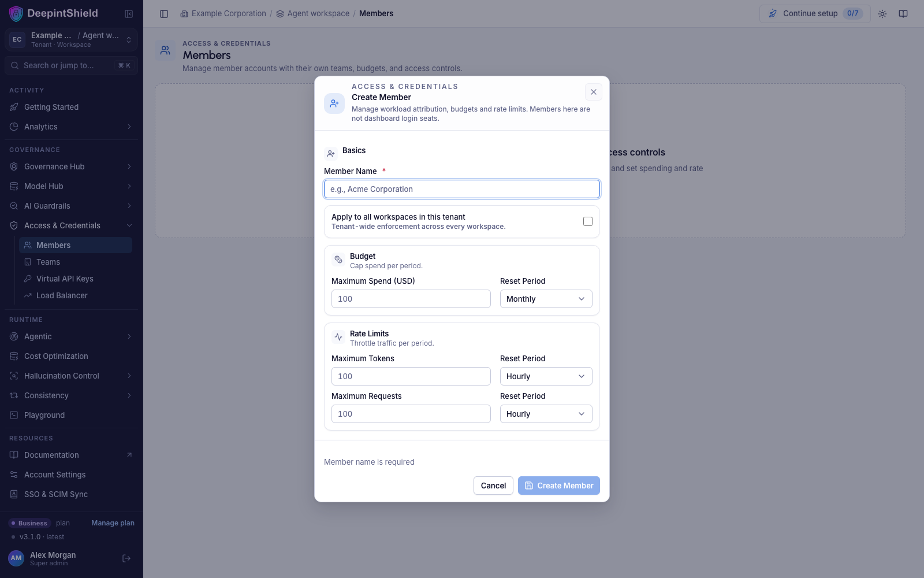Image resolution: width=924 pixels, height=578 pixels.
Task: Click the Teams icon in sidebar
Action: pyautogui.click(x=28, y=262)
